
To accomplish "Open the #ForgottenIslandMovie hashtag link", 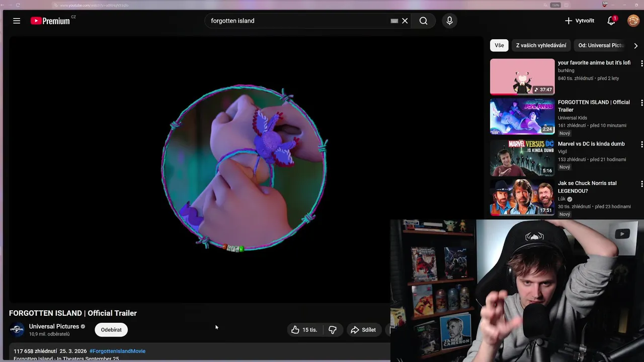I will coord(117,351).
